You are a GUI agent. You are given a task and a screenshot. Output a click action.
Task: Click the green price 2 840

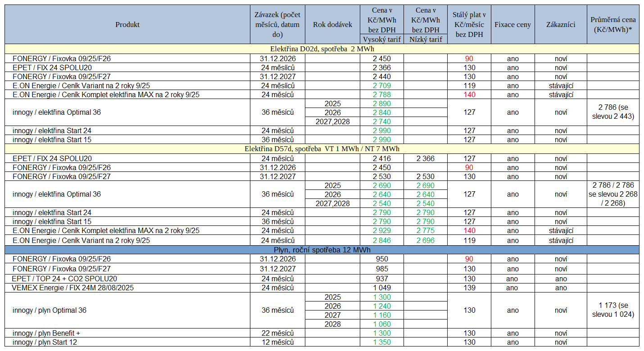381,112
